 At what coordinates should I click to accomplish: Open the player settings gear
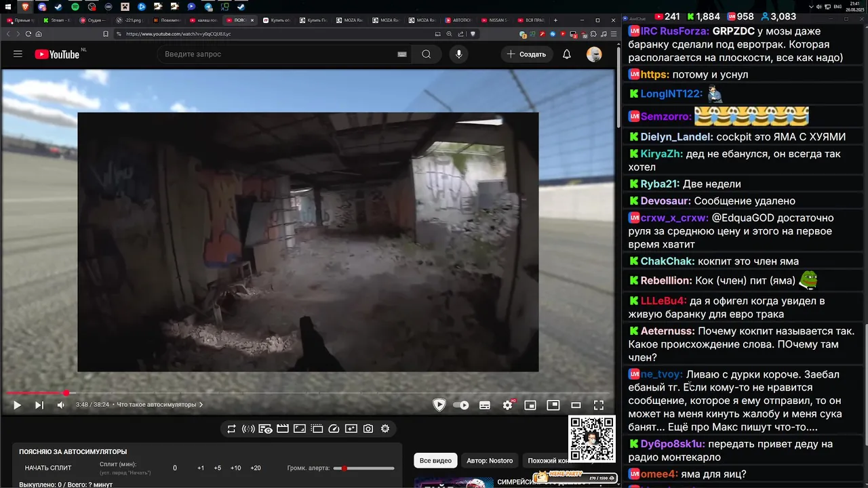[507, 405]
